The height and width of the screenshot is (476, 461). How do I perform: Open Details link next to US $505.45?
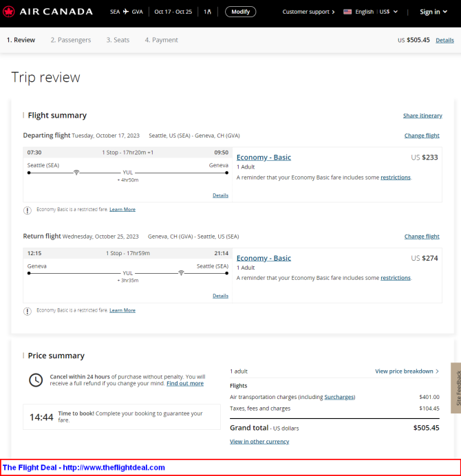click(444, 40)
